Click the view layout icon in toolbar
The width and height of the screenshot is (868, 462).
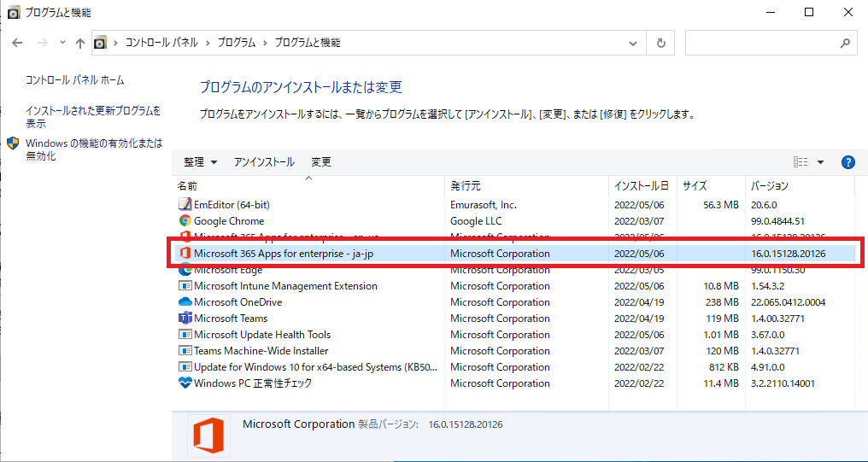801,162
